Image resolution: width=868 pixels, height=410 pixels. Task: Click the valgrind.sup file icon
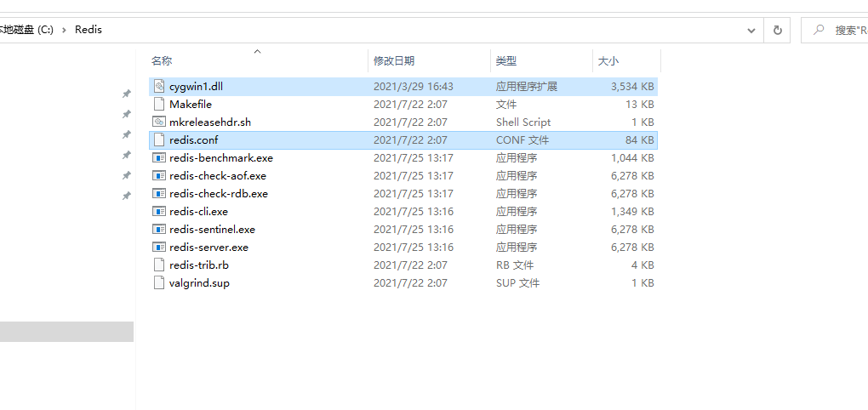[159, 282]
